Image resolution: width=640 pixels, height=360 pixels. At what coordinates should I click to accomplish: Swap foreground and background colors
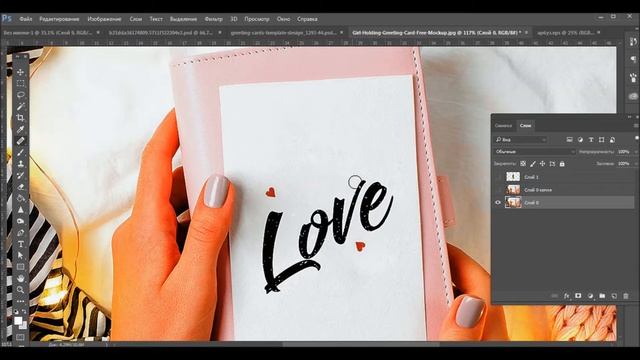click(x=24, y=311)
